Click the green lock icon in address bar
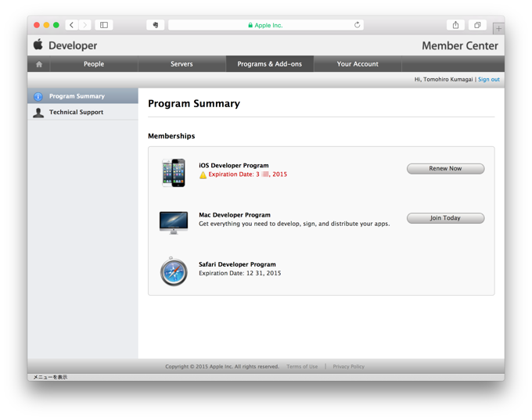The image size is (532, 420). [250, 25]
